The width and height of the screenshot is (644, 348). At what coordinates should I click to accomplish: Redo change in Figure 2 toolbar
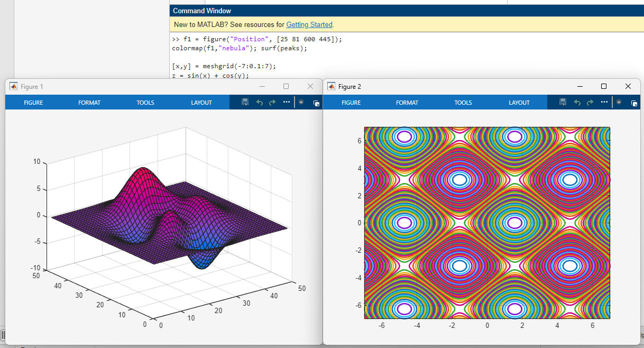point(590,103)
